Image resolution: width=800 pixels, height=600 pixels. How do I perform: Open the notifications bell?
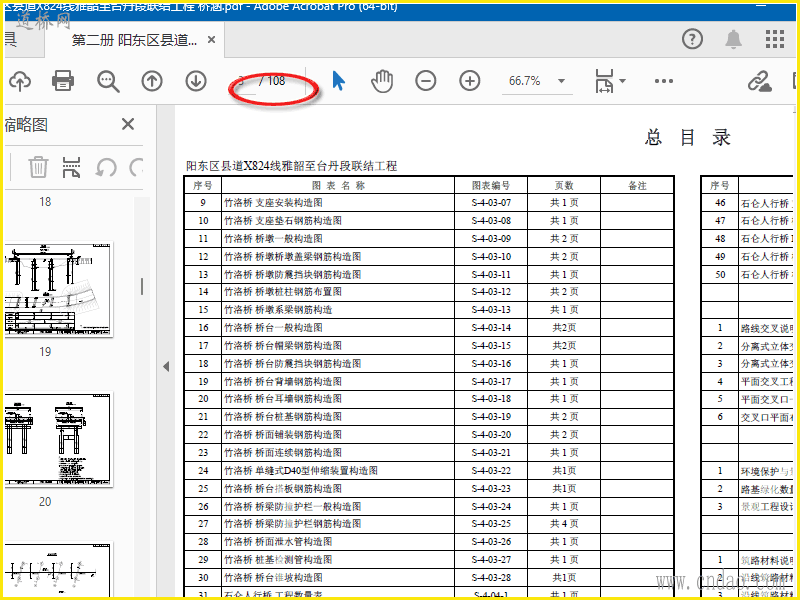click(x=734, y=39)
